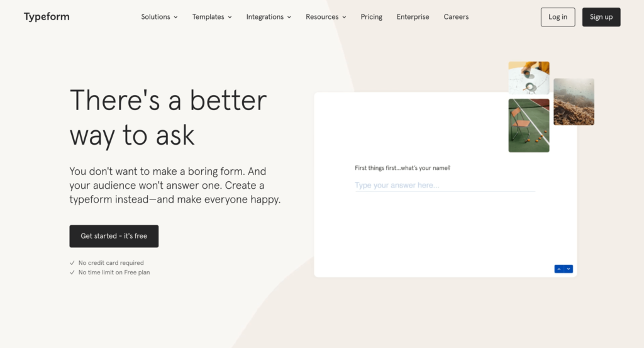
Task: Show the Resources dropdown
Action: [x=326, y=17]
